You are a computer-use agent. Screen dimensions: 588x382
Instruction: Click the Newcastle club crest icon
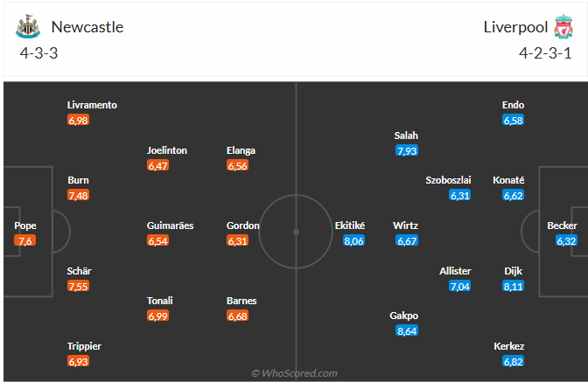pos(28,27)
